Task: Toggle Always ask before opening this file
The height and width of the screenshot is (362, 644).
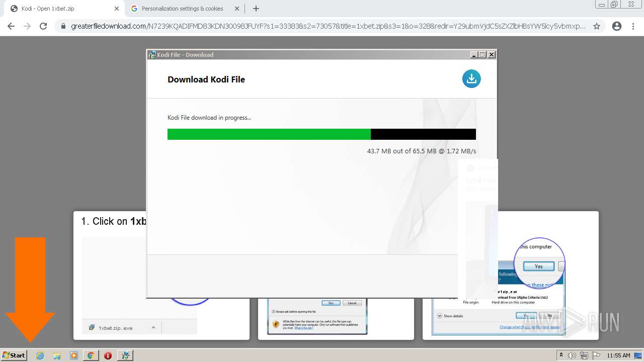Action: pos(274,311)
